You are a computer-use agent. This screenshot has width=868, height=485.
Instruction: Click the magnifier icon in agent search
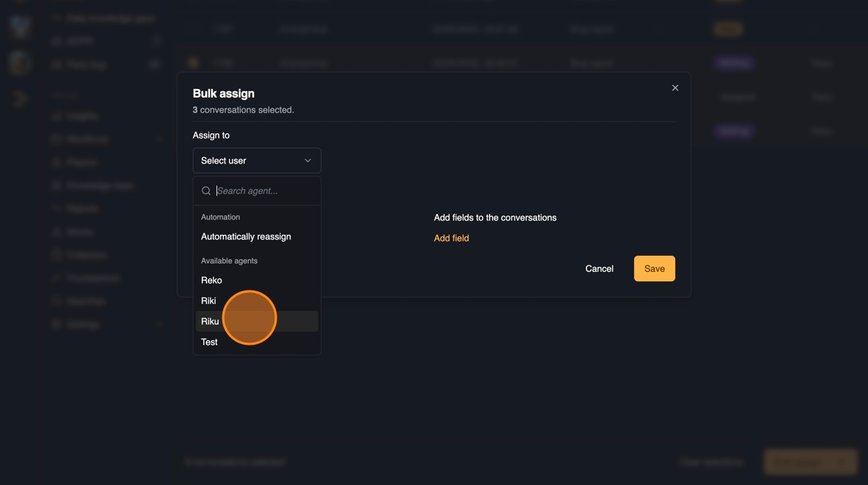206,191
